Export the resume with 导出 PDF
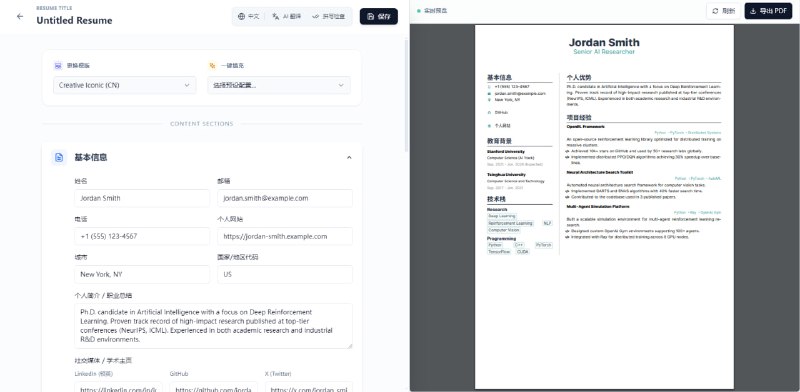800x392 pixels. tap(768, 11)
